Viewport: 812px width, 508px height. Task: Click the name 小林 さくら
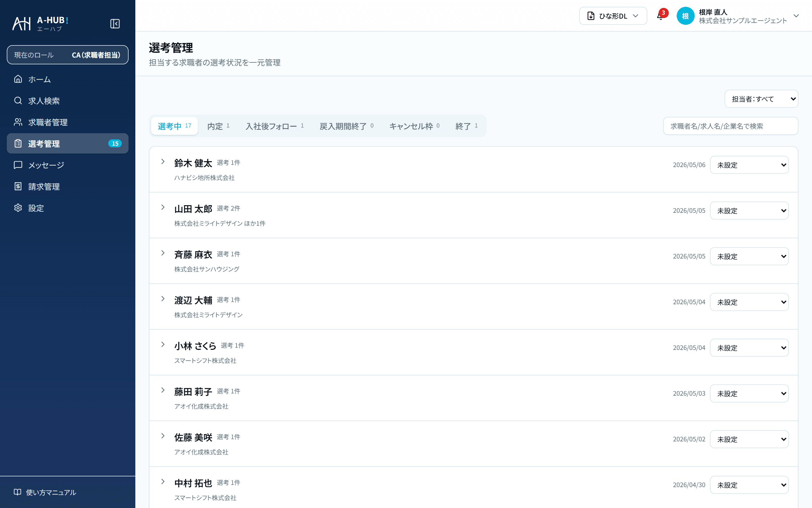point(195,346)
